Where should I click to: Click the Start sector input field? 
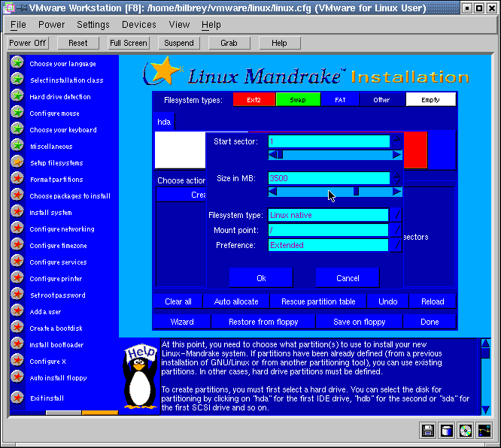(x=329, y=141)
